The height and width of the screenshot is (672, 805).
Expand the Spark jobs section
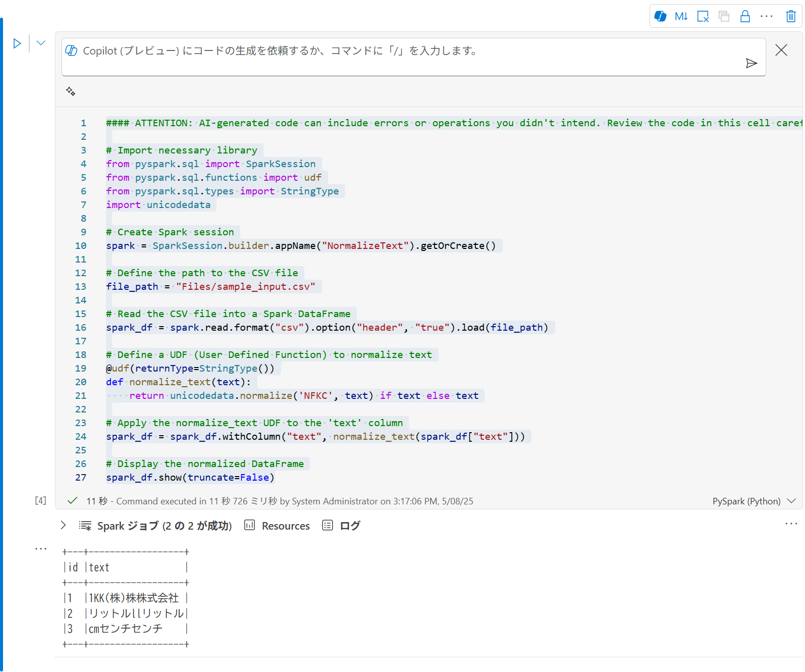click(63, 525)
